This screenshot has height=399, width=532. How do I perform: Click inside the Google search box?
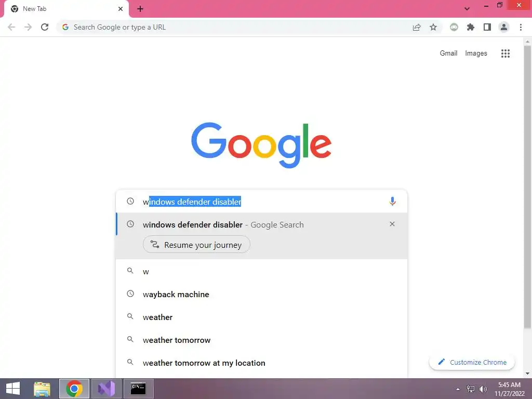261,202
